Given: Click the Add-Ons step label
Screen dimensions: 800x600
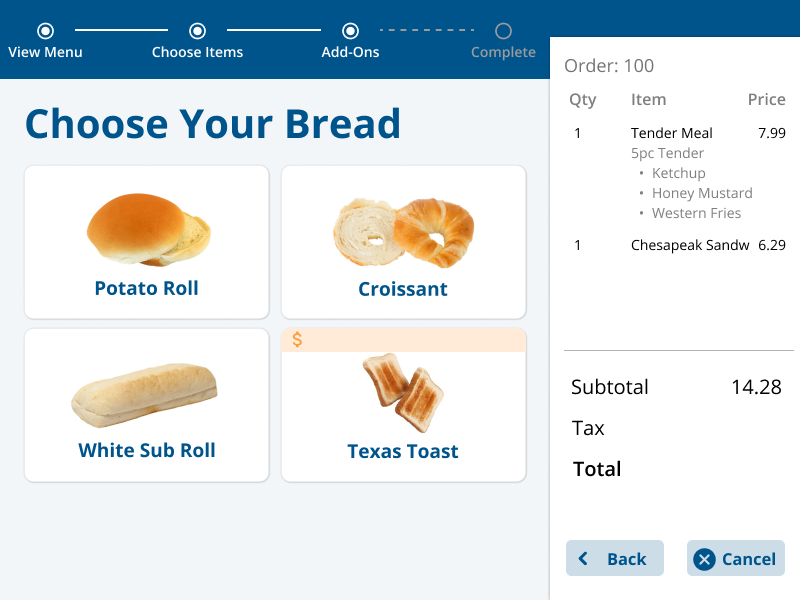Looking at the screenshot, I should pyautogui.click(x=350, y=52).
